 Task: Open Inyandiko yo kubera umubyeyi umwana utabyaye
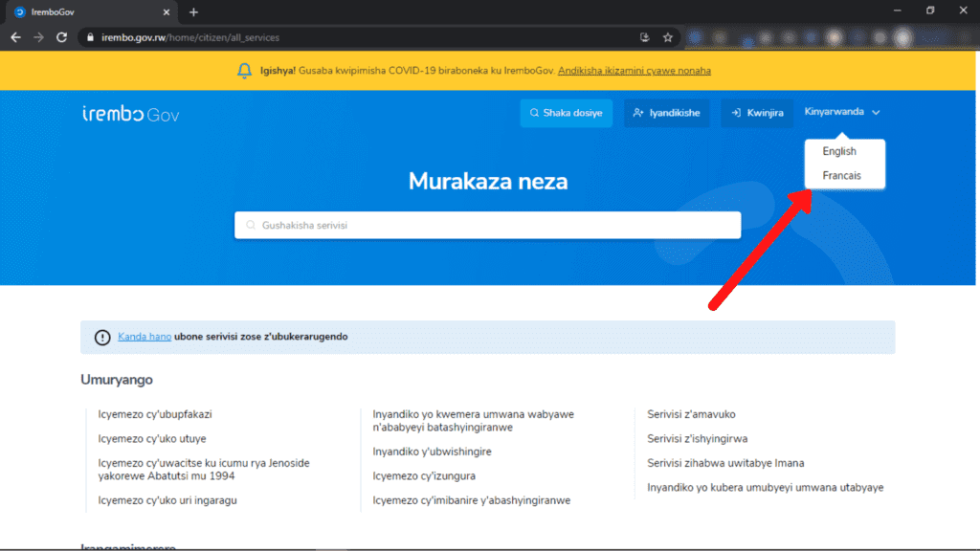(x=765, y=487)
